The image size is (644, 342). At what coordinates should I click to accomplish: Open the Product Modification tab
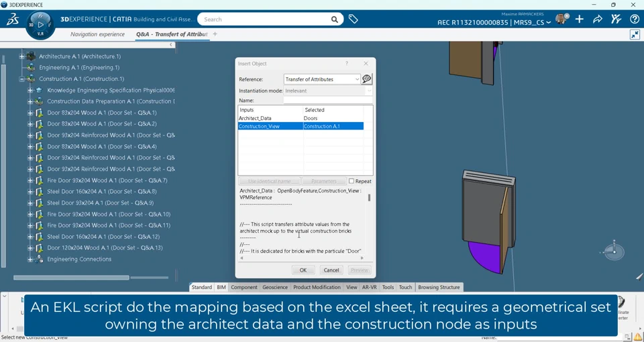click(317, 288)
